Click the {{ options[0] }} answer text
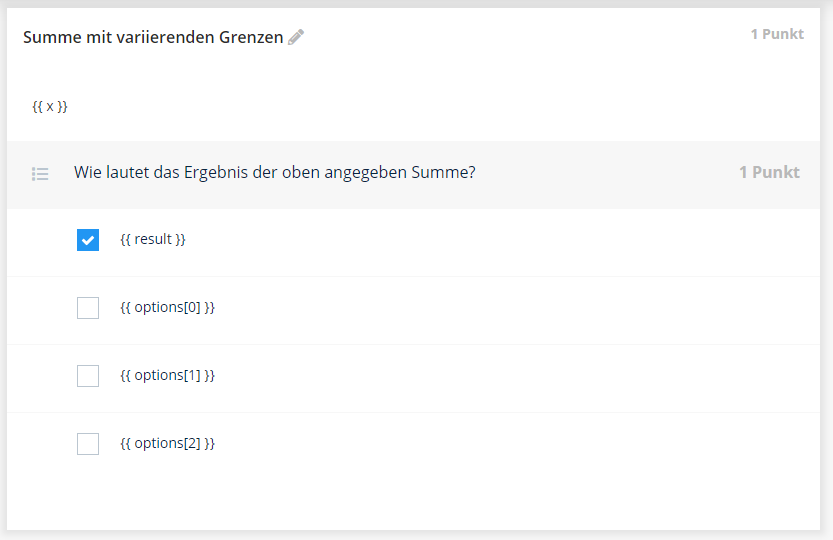This screenshot has height=540, width=833. tap(167, 307)
